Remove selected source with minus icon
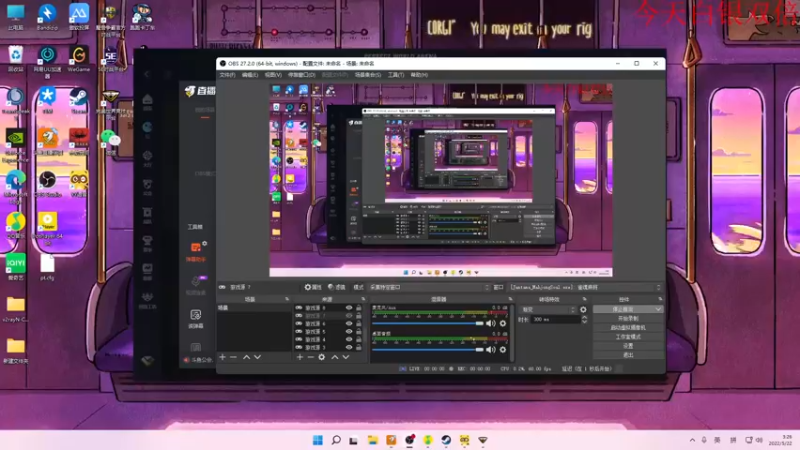This screenshot has width=800, height=450. 310,357
